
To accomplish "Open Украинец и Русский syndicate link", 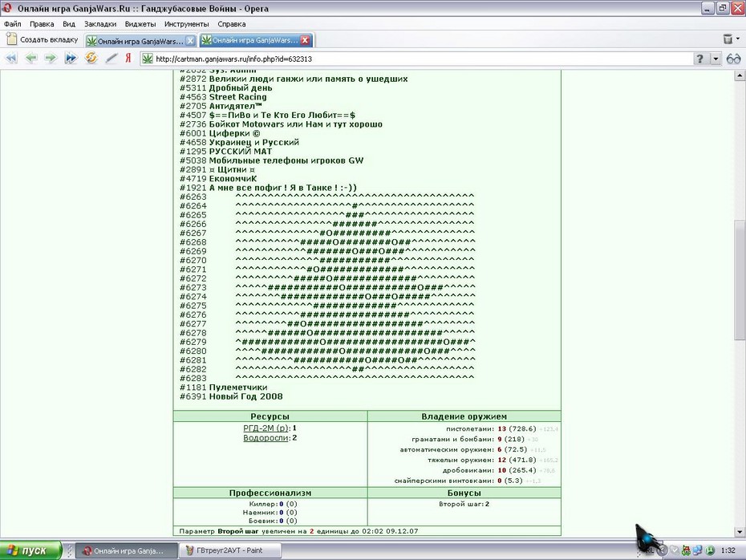I will (254, 142).
